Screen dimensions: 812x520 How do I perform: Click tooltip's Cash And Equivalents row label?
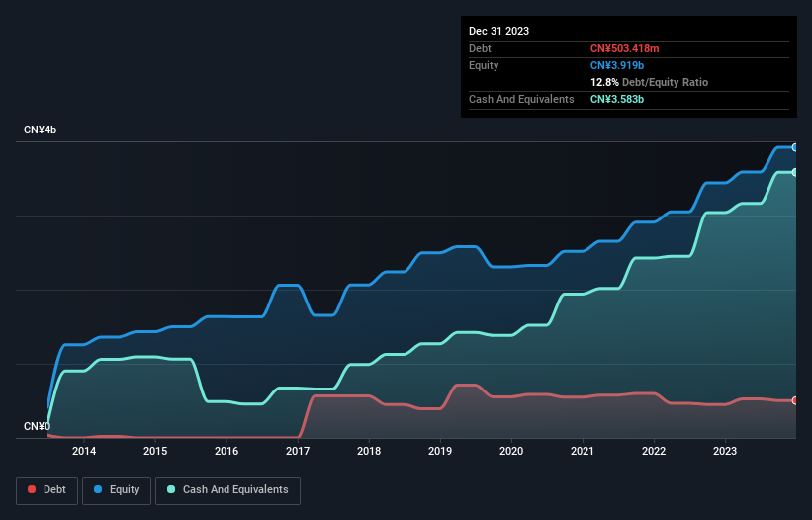click(521, 99)
